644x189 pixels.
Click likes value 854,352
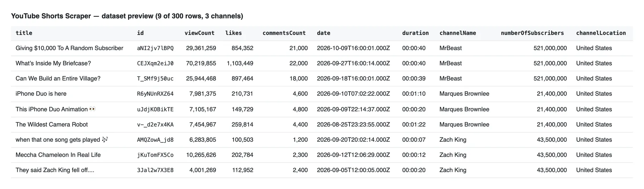point(243,48)
